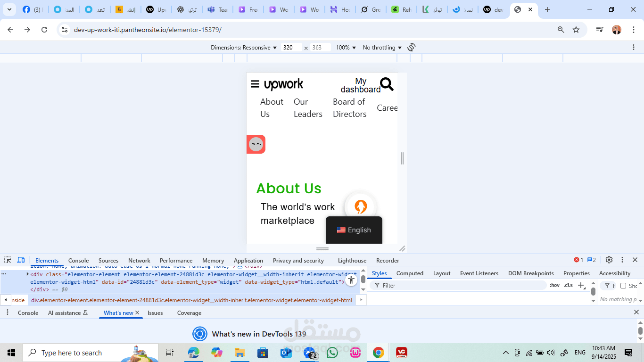Click the breadcrumb left scroll arrow
This screenshot has width=644, height=362.
tap(6, 300)
